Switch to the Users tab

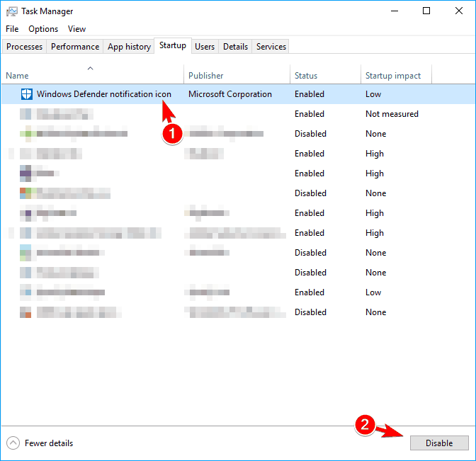(x=205, y=47)
